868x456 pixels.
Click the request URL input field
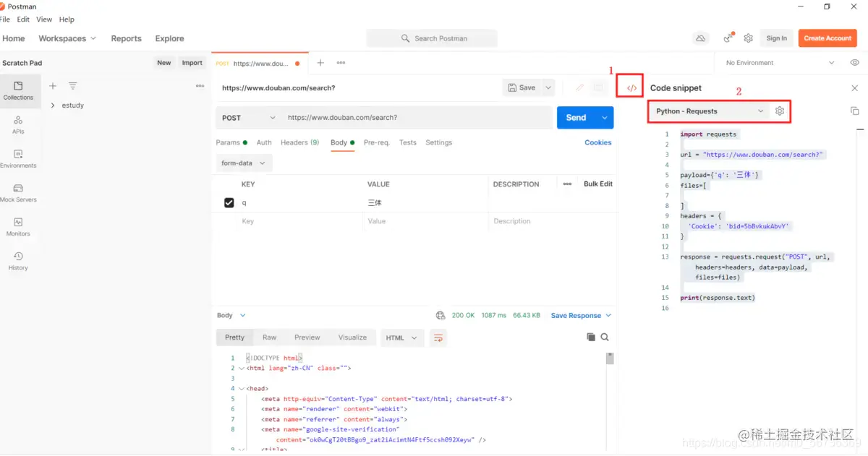point(416,118)
